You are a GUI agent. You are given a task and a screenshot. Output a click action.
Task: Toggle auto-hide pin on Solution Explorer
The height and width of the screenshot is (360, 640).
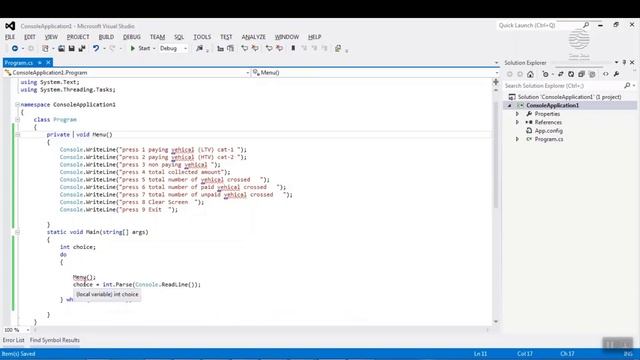click(x=624, y=62)
